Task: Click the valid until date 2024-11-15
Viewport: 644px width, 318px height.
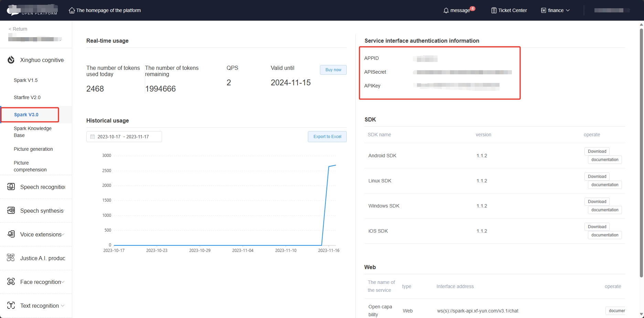Action: [291, 83]
